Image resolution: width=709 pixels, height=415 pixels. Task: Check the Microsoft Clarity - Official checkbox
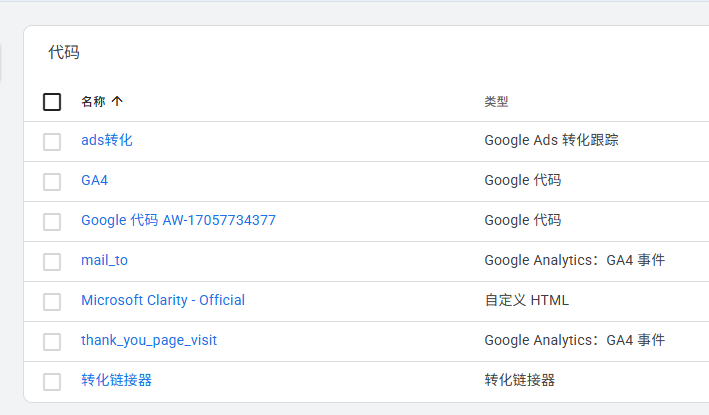(52, 301)
